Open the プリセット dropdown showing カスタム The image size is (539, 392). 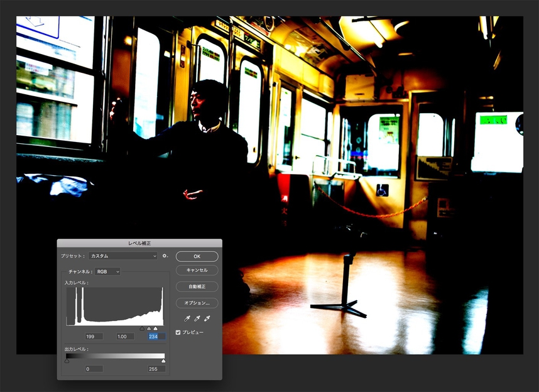click(122, 256)
